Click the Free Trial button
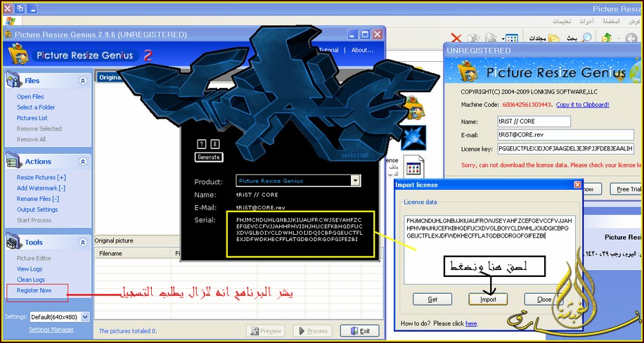644x343 pixels. 626,189
